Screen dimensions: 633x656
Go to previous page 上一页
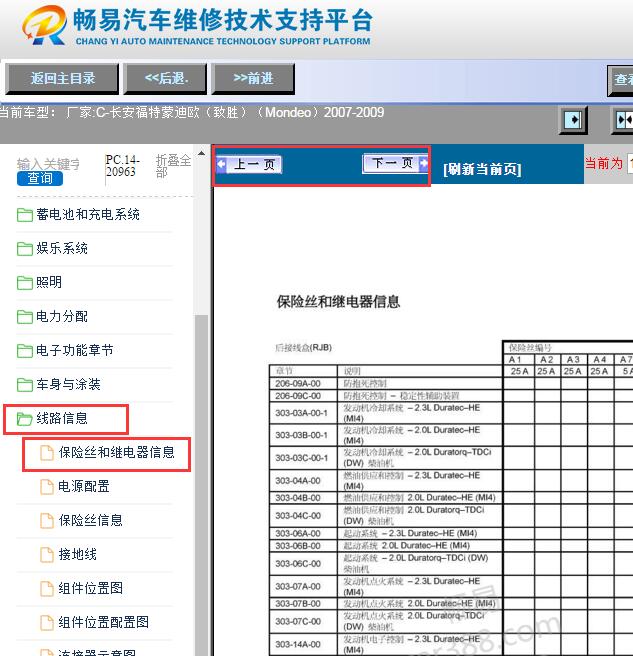pyautogui.click(x=249, y=164)
